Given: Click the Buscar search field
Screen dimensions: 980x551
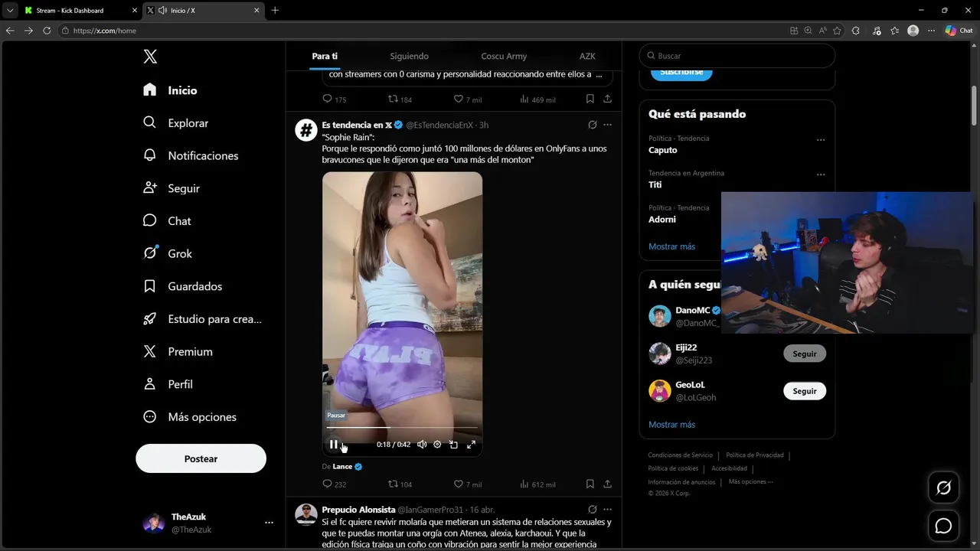Looking at the screenshot, I should (x=737, y=56).
